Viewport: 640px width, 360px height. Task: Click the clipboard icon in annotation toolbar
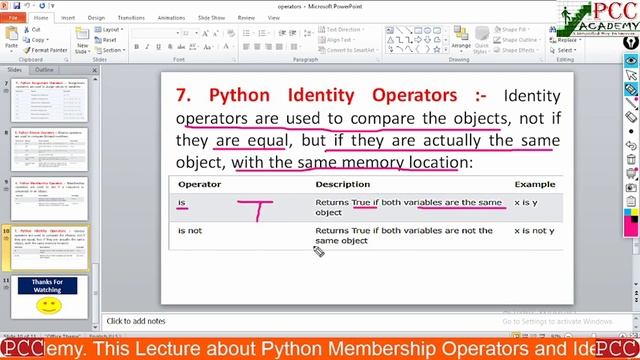pos(631,201)
